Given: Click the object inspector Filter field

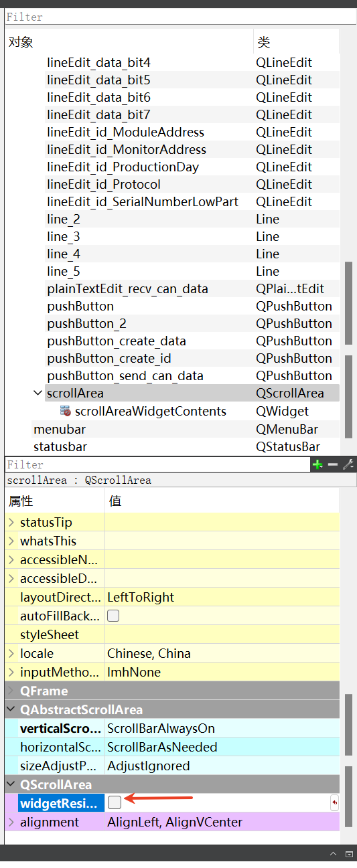Looking at the screenshot, I should click(181, 17).
